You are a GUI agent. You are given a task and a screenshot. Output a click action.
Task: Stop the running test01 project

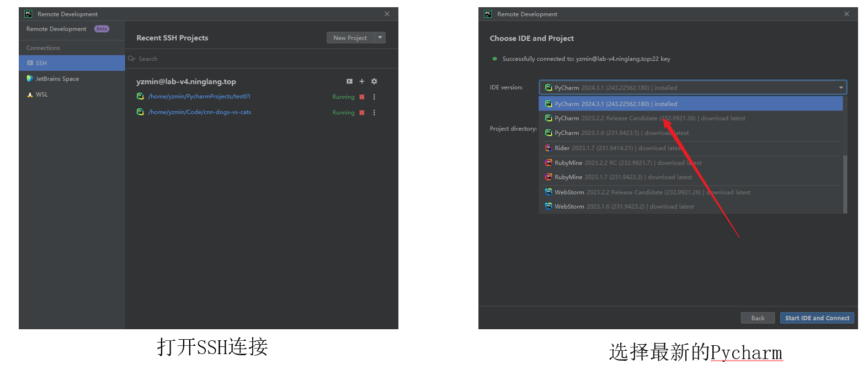pos(362,97)
